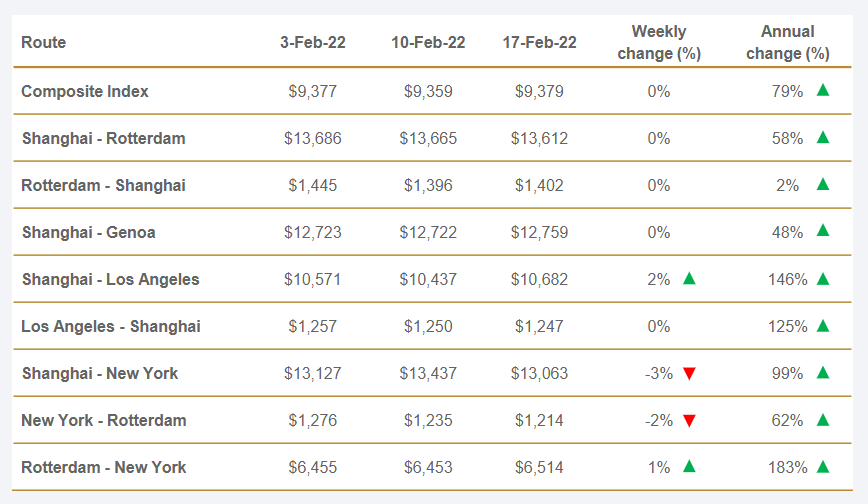
Task: Click the red down arrow for Shanghai - New York
Action: (689, 374)
